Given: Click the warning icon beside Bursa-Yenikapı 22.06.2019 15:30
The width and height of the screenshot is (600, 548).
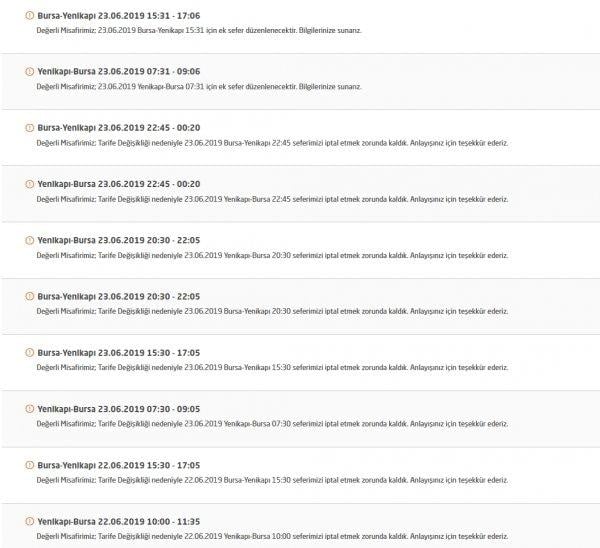Looking at the screenshot, I should click(27, 465).
